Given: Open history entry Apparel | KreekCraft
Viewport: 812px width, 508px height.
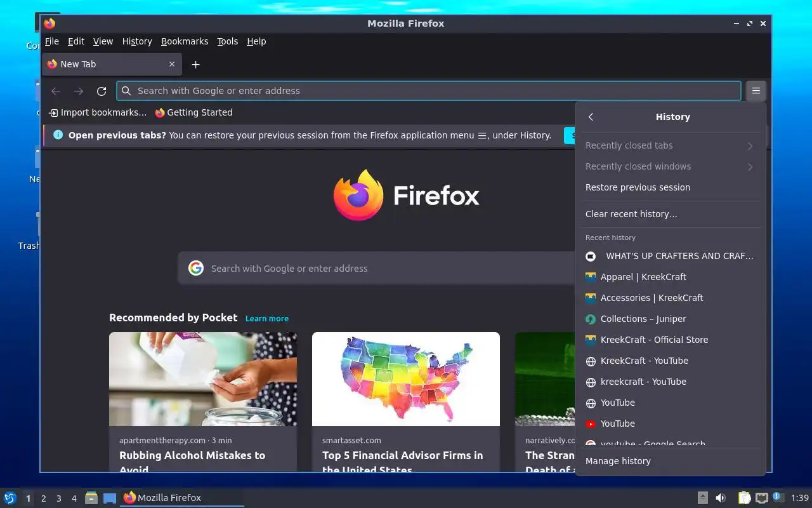Looking at the screenshot, I should (671, 277).
